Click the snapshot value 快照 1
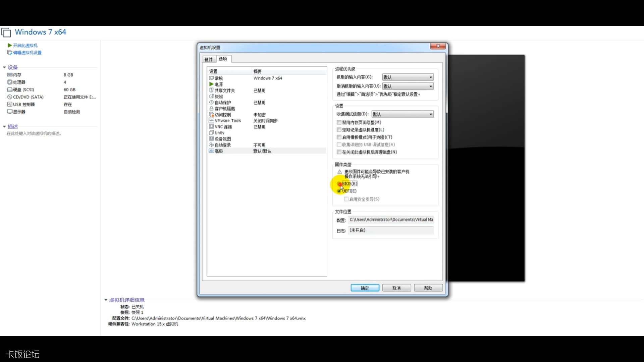Image resolution: width=644 pixels, height=362 pixels. (137, 312)
